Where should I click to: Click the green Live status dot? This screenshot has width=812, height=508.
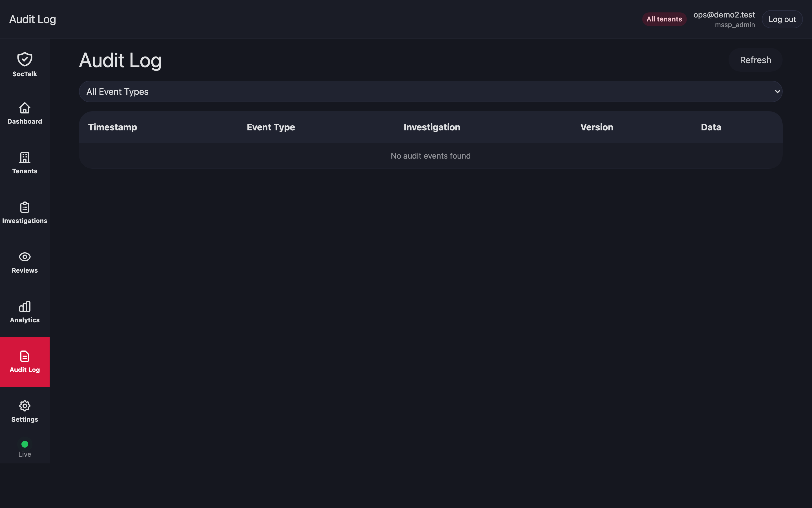(25, 444)
